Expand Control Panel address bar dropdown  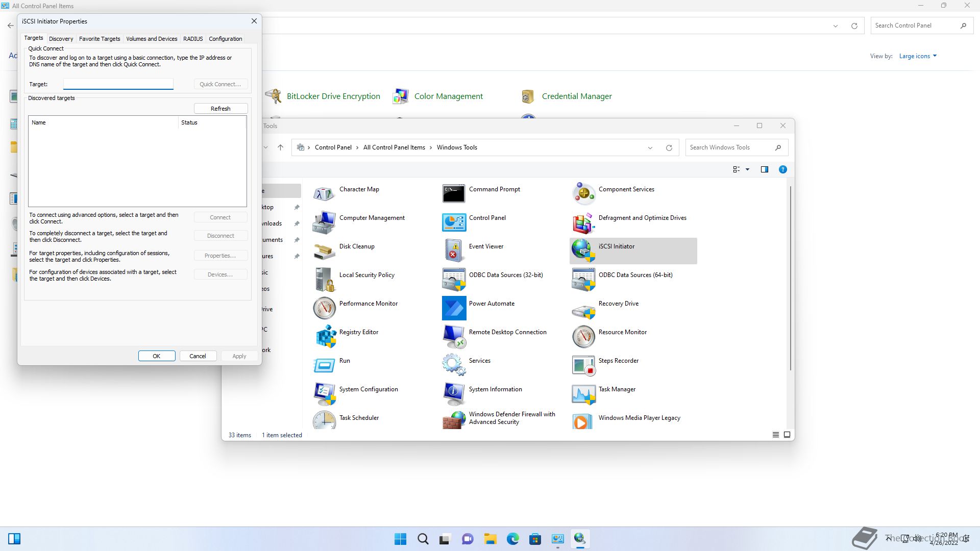coord(835,26)
